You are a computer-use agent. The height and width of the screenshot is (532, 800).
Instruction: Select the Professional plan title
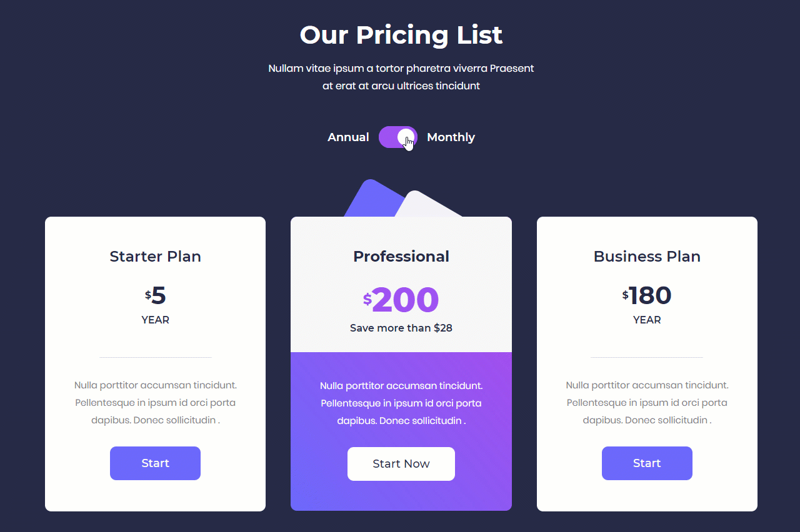(401, 256)
